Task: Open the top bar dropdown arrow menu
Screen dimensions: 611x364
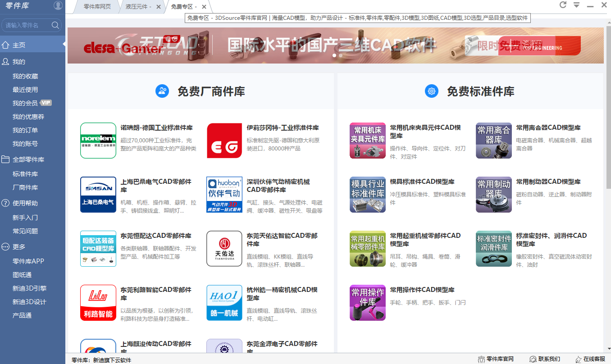Action: pos(576,5)
